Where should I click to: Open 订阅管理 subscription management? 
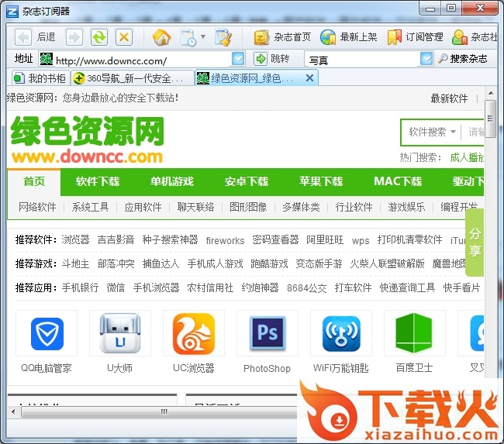tap(415, 37)
